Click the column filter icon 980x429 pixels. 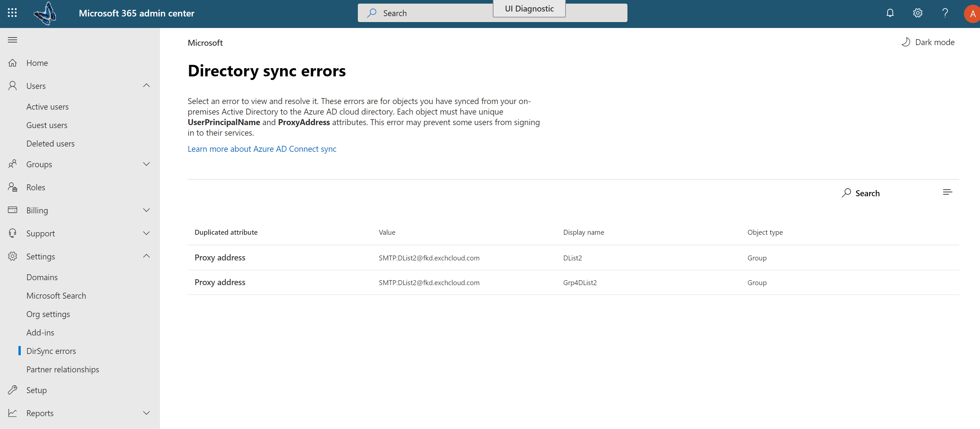click(x=947, y=192)
